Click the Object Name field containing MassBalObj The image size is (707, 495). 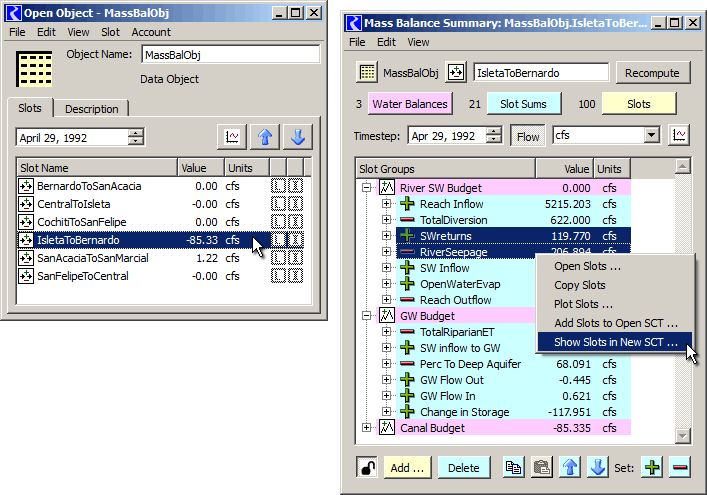pos(230,55)
